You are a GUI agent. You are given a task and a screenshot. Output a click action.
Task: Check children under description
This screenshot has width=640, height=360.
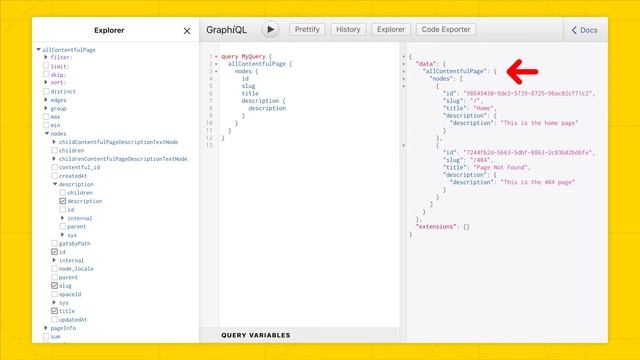pos(62,192)
